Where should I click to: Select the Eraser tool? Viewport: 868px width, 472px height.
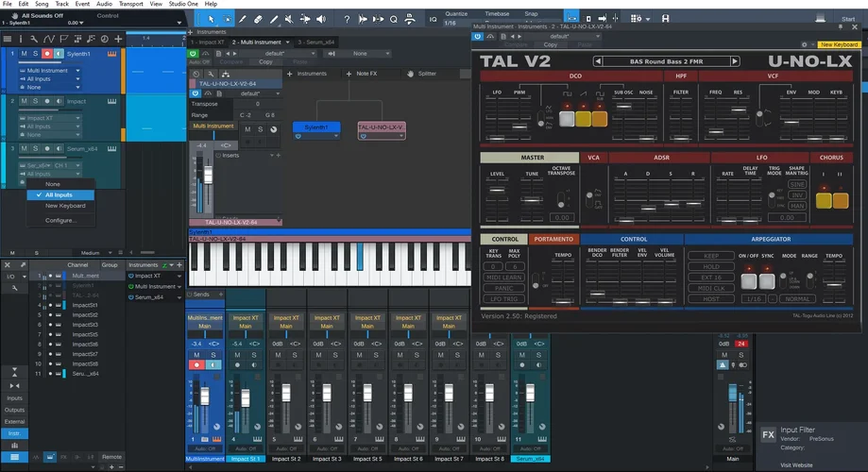(259, 19)
